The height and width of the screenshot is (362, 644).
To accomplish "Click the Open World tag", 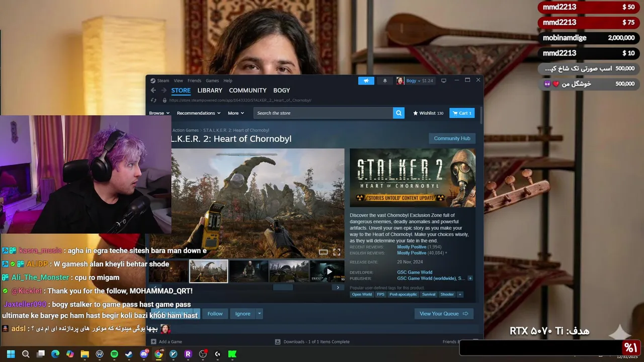I will point(362,294).
